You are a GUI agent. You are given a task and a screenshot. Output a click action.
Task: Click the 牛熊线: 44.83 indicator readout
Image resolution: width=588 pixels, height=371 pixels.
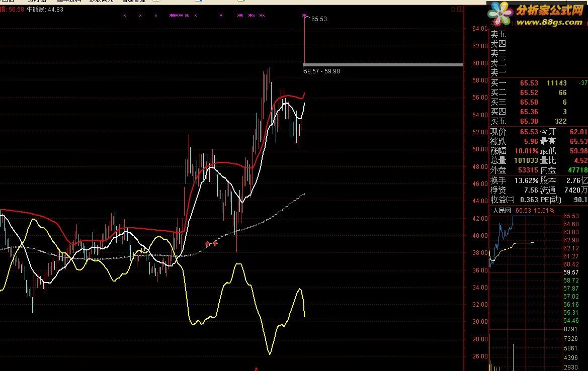point(45,10)
